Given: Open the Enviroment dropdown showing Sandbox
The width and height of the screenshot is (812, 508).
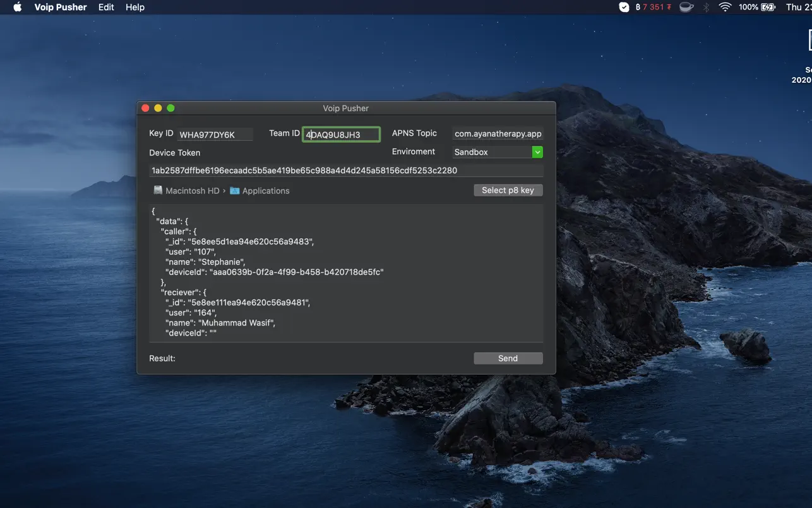Looking at the screenshot, I should [496, 152].
